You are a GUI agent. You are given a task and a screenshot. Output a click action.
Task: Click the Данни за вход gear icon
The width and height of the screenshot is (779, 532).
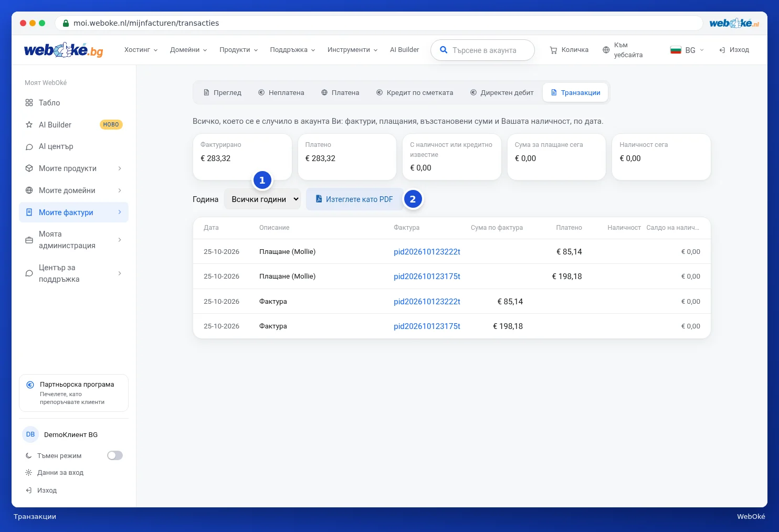click(x=29, y=473)
